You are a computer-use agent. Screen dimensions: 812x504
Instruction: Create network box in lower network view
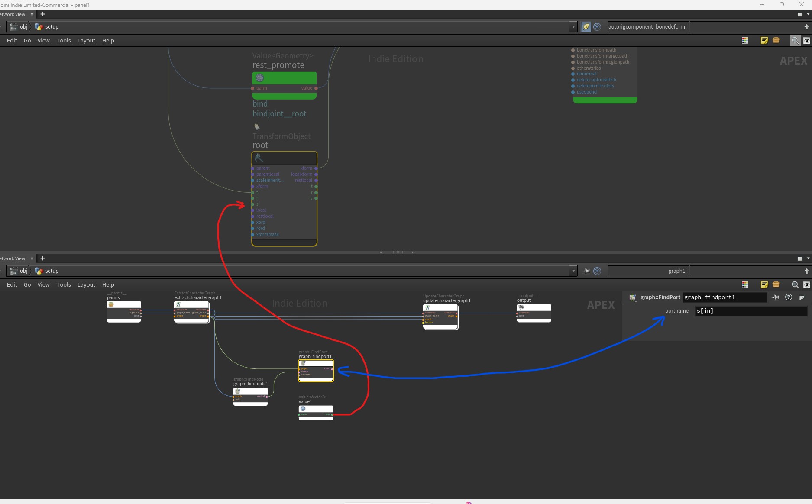click(x=776, y=284)
